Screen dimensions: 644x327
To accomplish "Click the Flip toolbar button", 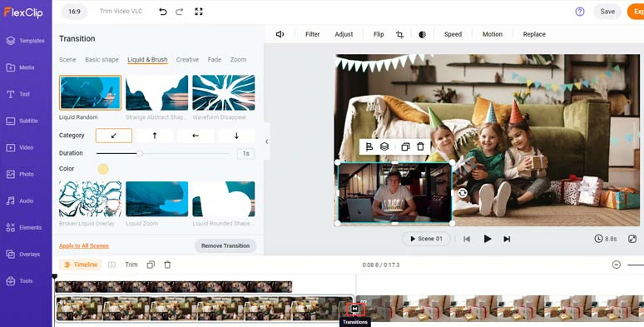I will click(379, 34).
